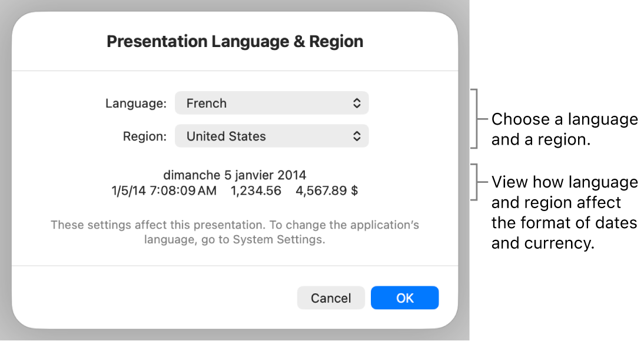
Task: Dismiss the dialog with Cancel
Action: (331, 297)
